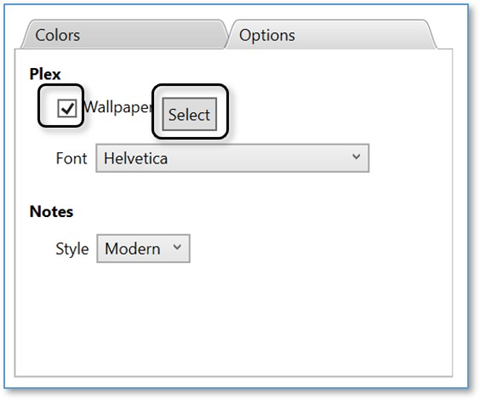This screenshot has width=480, height=400.
Task: Click the Plex section heading
Action: pyautogui.click(x=45, y=74)
